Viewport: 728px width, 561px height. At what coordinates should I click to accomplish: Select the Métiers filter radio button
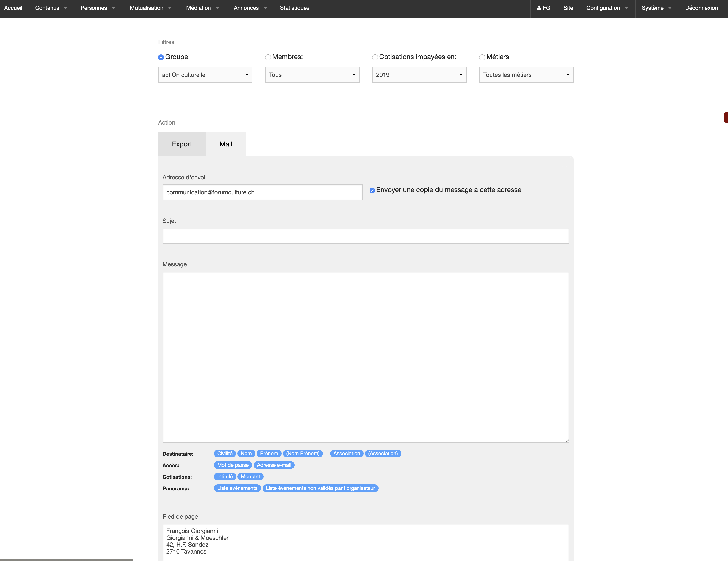pyautogui.click(x=482, y=57)
